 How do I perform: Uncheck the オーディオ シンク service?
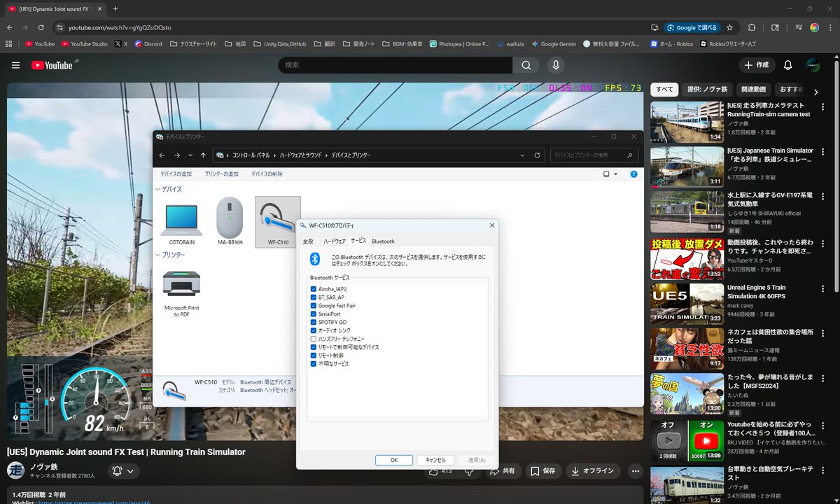tap(314, 330)
